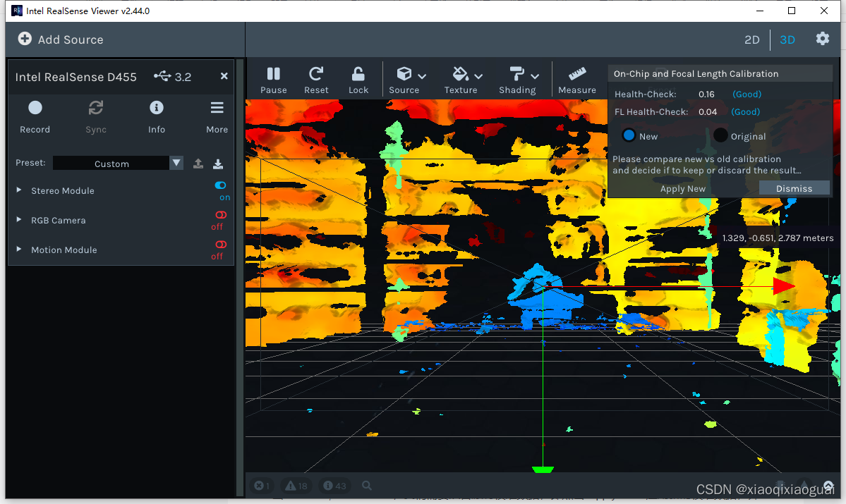The image size is (846, 504).
Task: Click the errors count indicator
Action: click(262, 486)
